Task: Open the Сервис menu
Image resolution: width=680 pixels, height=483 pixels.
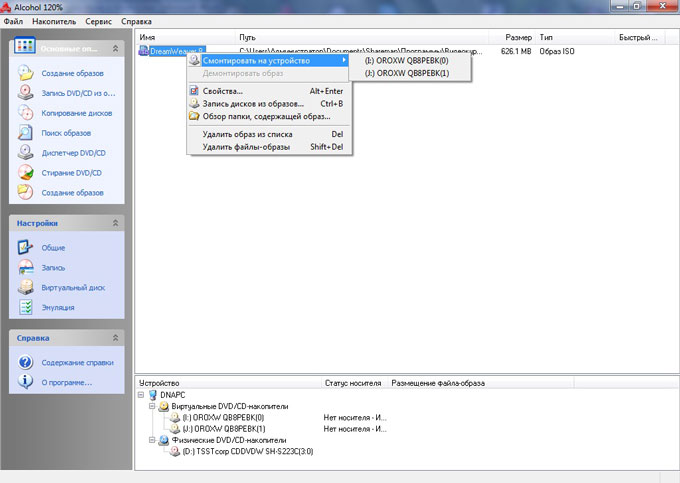Action: pyautogui.click(x=98, y=21)
